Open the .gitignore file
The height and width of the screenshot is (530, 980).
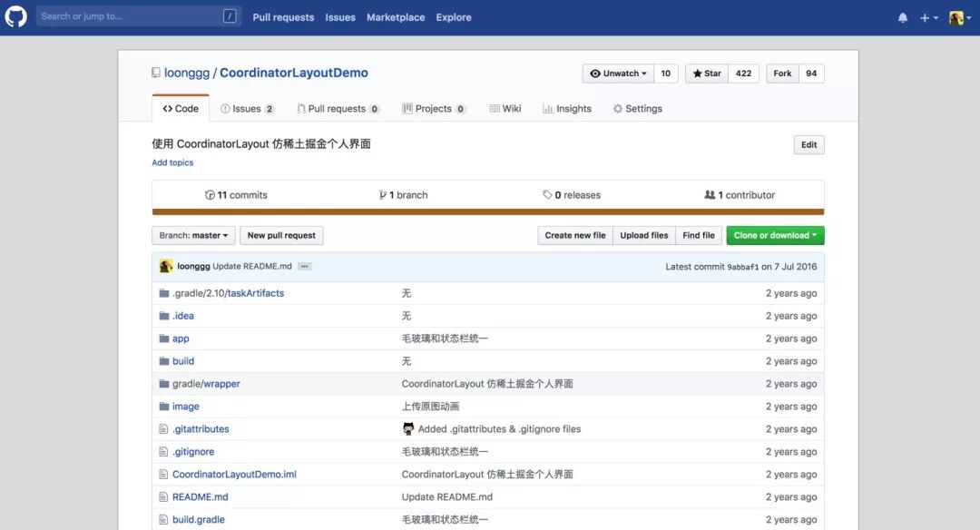pyautogui.click(x=193, y=452)
